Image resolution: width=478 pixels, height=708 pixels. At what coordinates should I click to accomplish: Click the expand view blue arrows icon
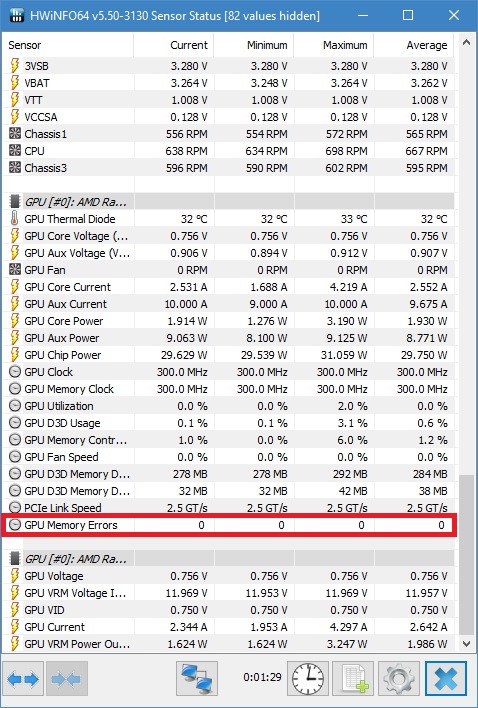(x=23, y=679)
